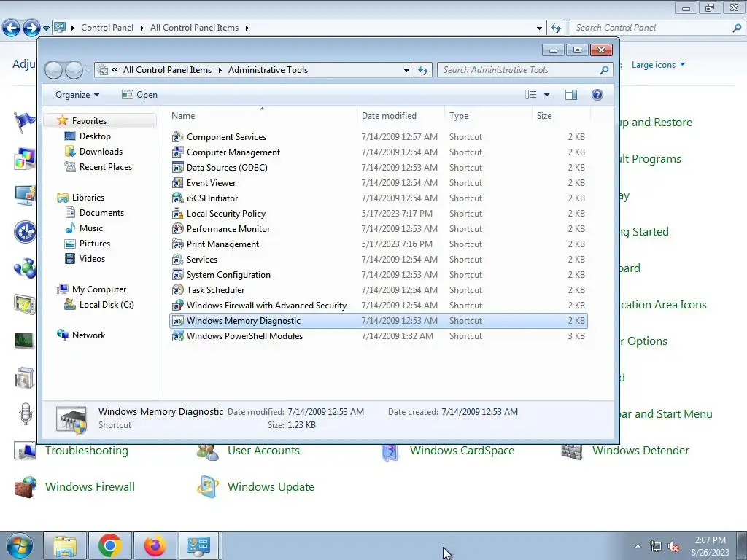Viewport: 747px width, 560px height.
Task: Select the iSCSI Initiator icon
Action: click(x=178, y=198)
